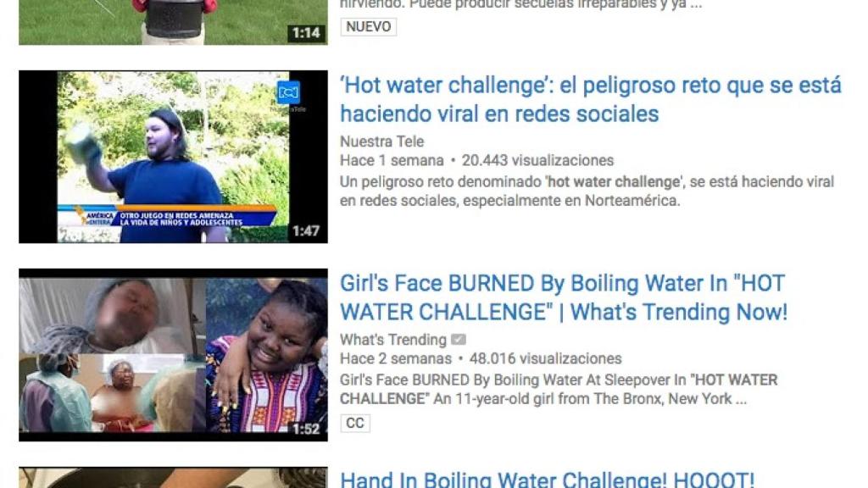
Task: Click the 'Hace 2 semanas 48.016 visualizaciones' metadata
Action: tap(481, 358)
